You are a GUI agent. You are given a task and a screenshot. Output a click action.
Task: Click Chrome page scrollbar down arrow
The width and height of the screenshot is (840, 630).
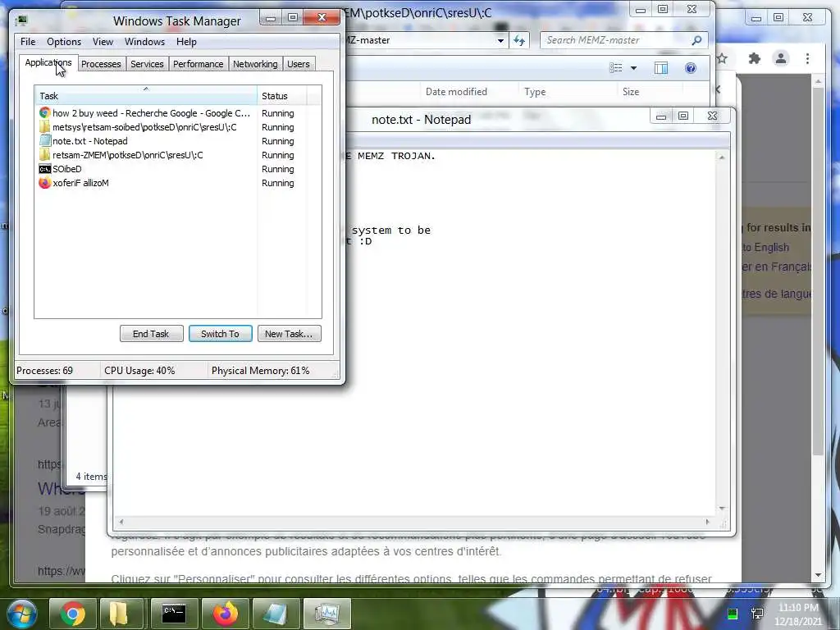click(x=818, y=575)
